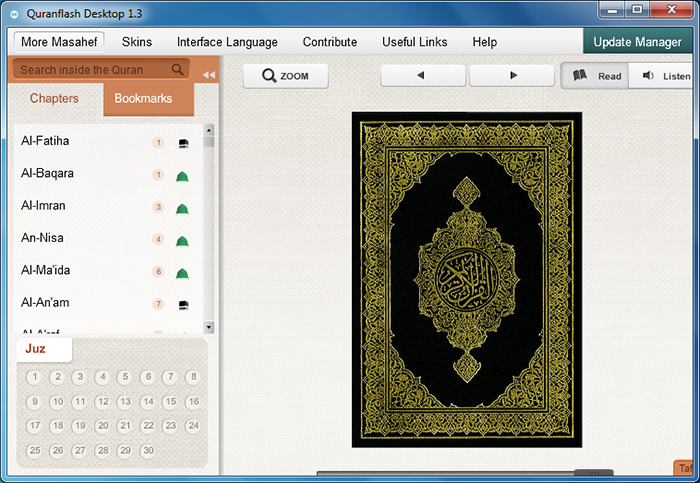This screenshot has width=700, height=483.
Task: Open the Update Manager
Action: coord(638,42)
